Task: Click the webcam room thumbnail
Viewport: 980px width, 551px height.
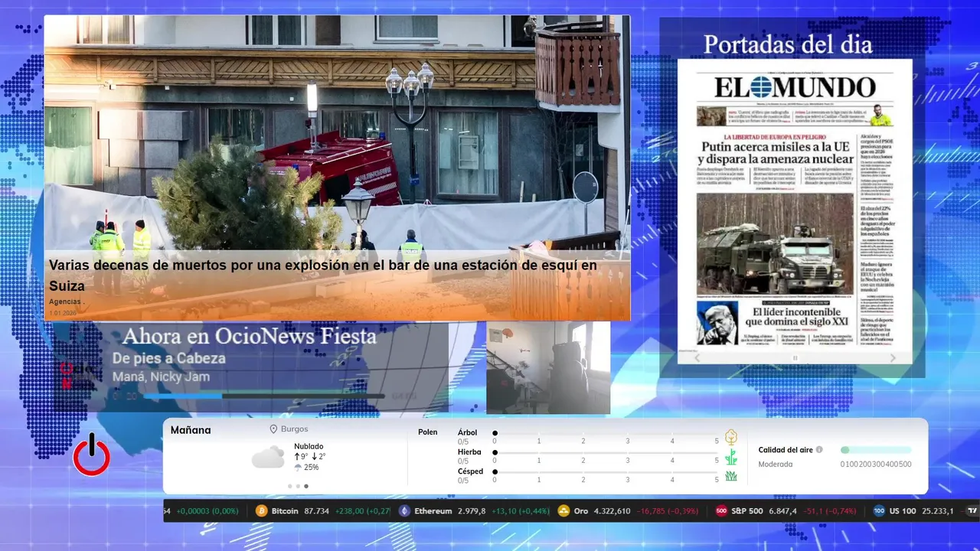Action: pos(548,367)
